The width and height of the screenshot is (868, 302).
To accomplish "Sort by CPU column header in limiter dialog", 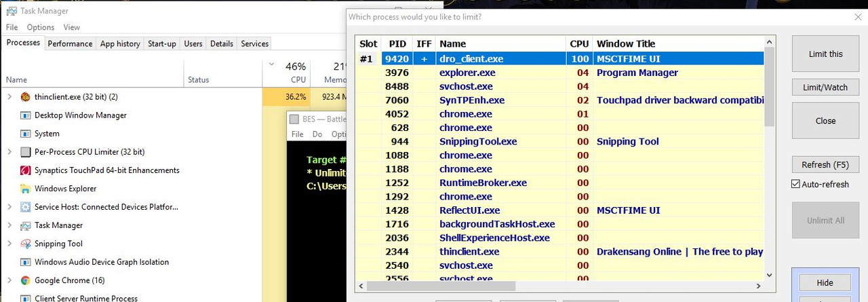I will (579, 43).
